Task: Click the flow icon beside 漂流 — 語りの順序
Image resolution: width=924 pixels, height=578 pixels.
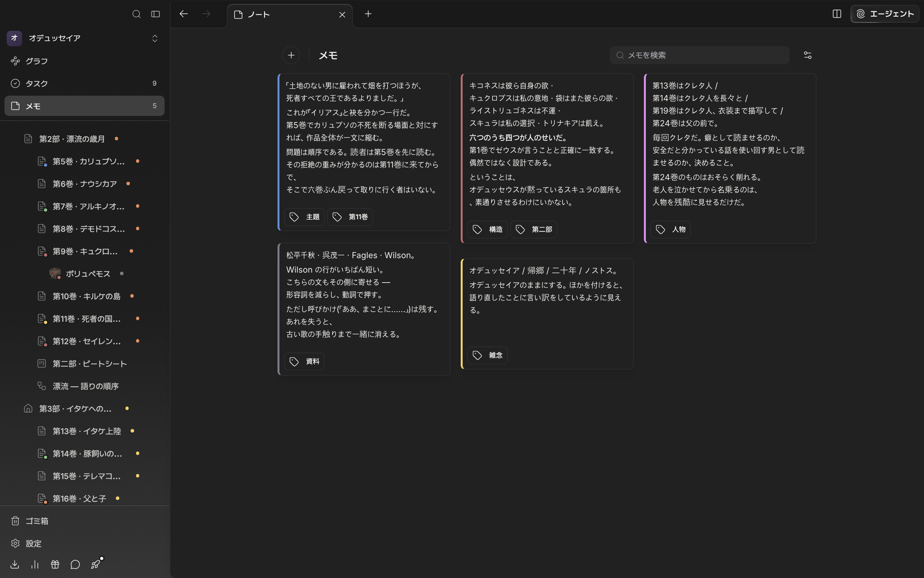Action: click(x=42, y=386)
